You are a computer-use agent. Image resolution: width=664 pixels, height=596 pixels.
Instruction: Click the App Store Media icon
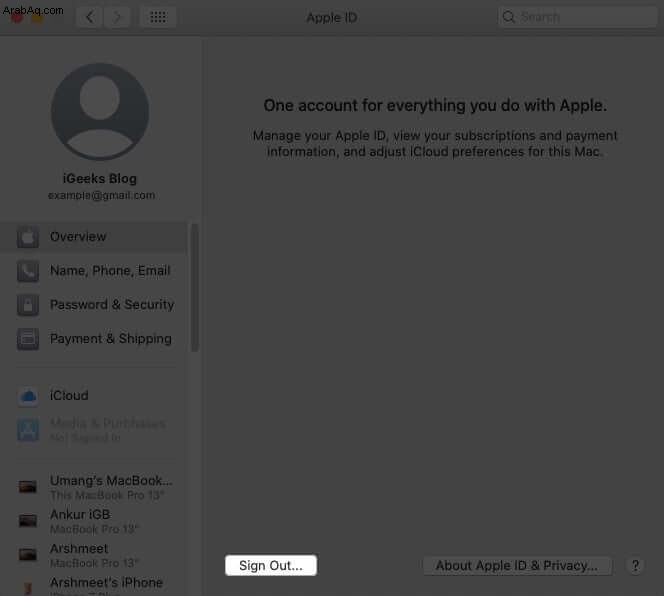click(28, 430)
